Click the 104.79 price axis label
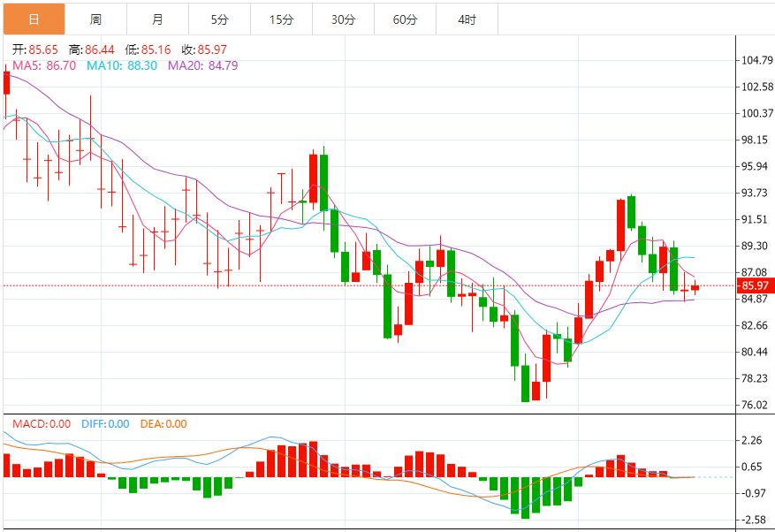Screen dimensions: 775x532 tap(756, 60)
